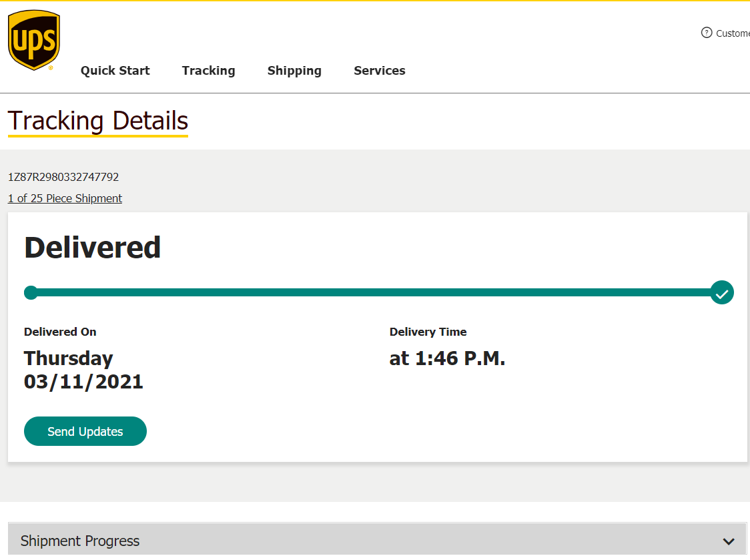Open the 1 of 25 Piece Shipment link
Viewport: 750px width, 560px height.
click(65, 198)
